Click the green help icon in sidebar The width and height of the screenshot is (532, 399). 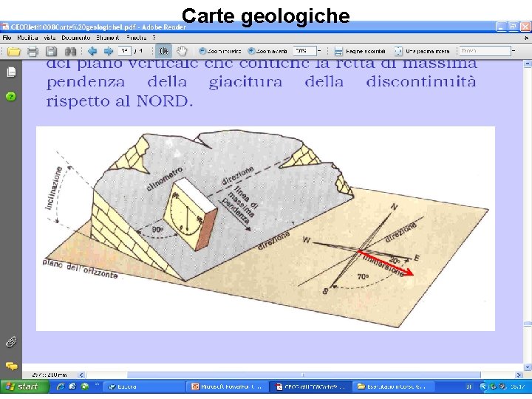(x=11, y=97)
